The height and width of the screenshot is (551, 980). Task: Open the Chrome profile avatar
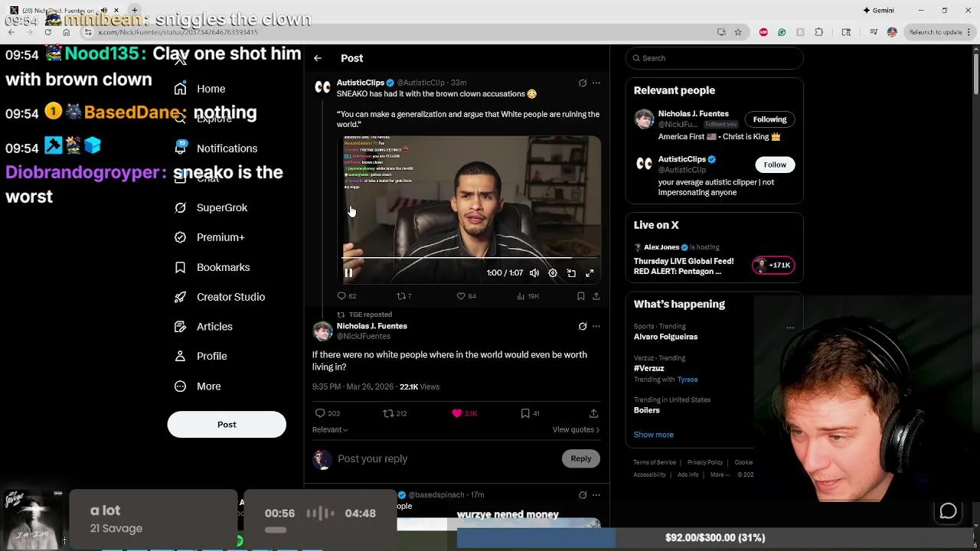892,32
